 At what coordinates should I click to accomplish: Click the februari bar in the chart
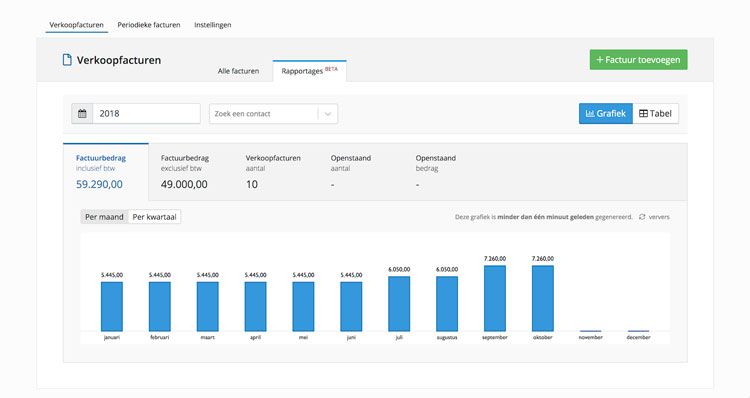point(160,307)
